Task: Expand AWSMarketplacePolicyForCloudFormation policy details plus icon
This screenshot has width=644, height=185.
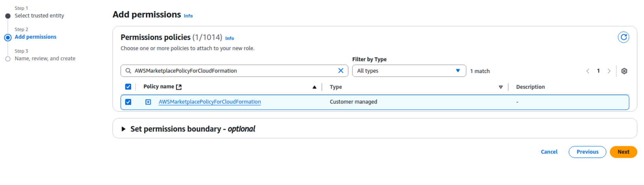Action: pos(148,102)
